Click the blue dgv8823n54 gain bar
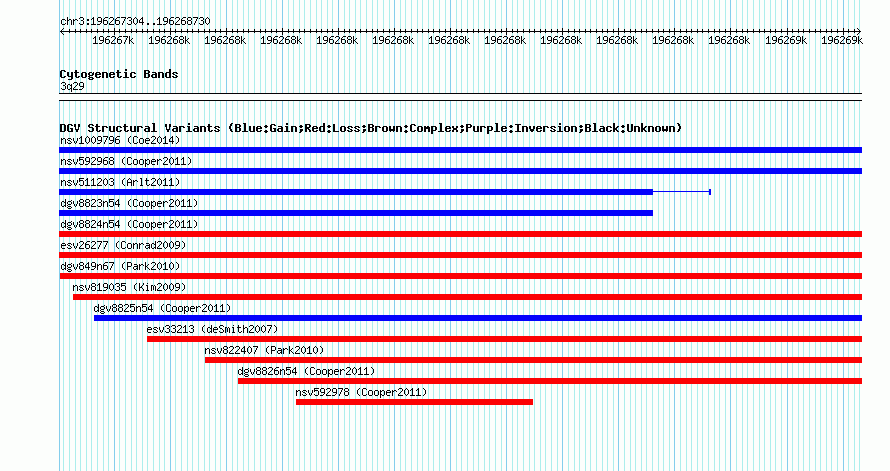Image resolution: width=890 pixels, height=471 pixels. tap(356, 213)
